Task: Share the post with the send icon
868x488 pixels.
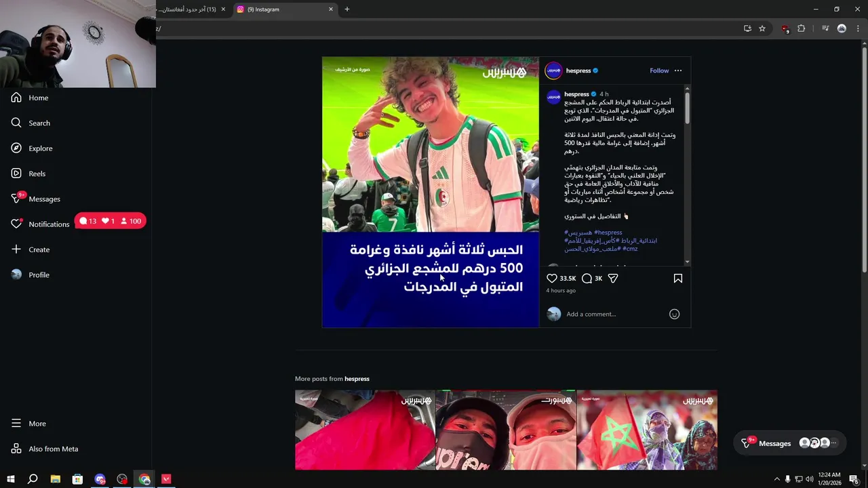Action: click(x=613, y=279)
